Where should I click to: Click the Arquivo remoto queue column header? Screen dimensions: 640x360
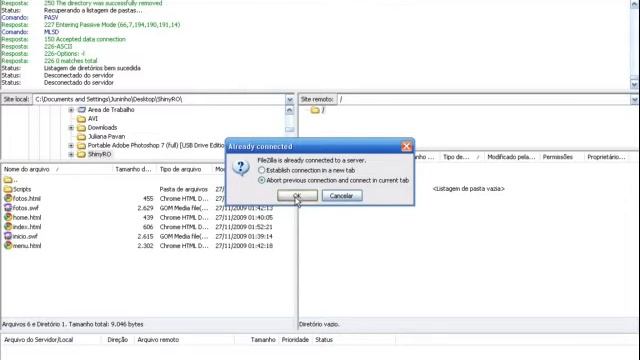point(184,340)
